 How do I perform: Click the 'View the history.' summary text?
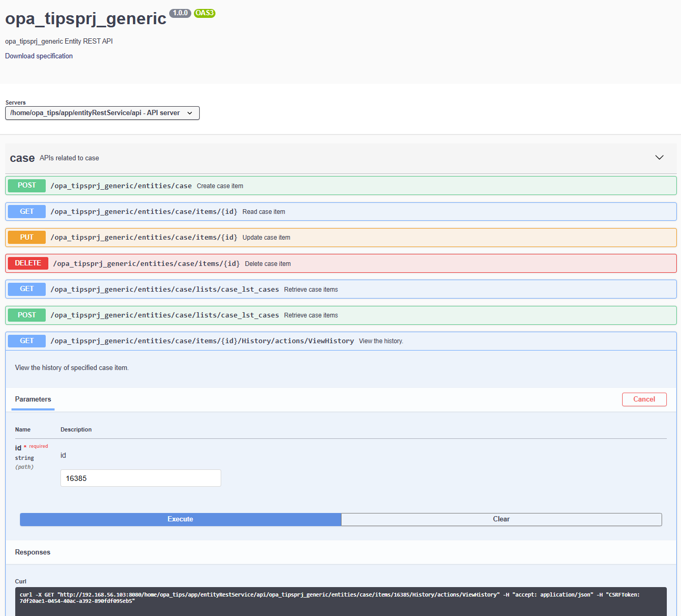(x=381, y=341)
